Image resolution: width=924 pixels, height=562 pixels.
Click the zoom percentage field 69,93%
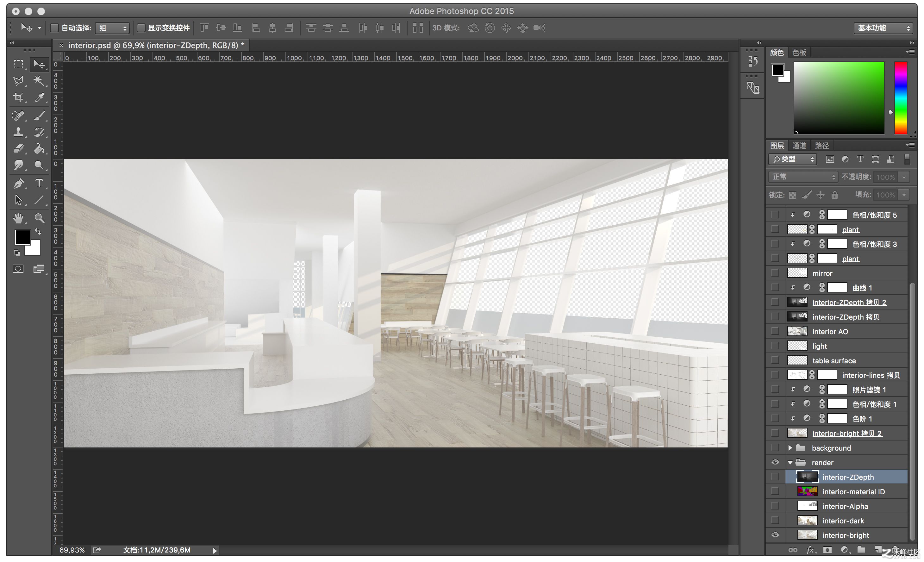point(72,550)
